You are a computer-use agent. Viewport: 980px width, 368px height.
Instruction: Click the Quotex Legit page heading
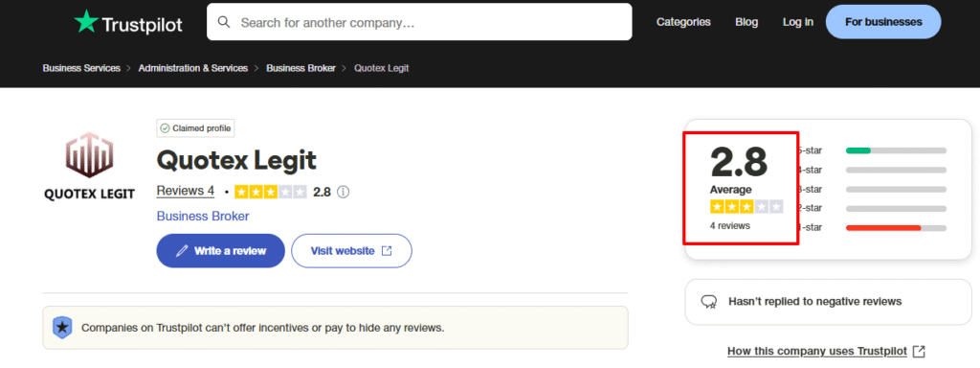236,161
